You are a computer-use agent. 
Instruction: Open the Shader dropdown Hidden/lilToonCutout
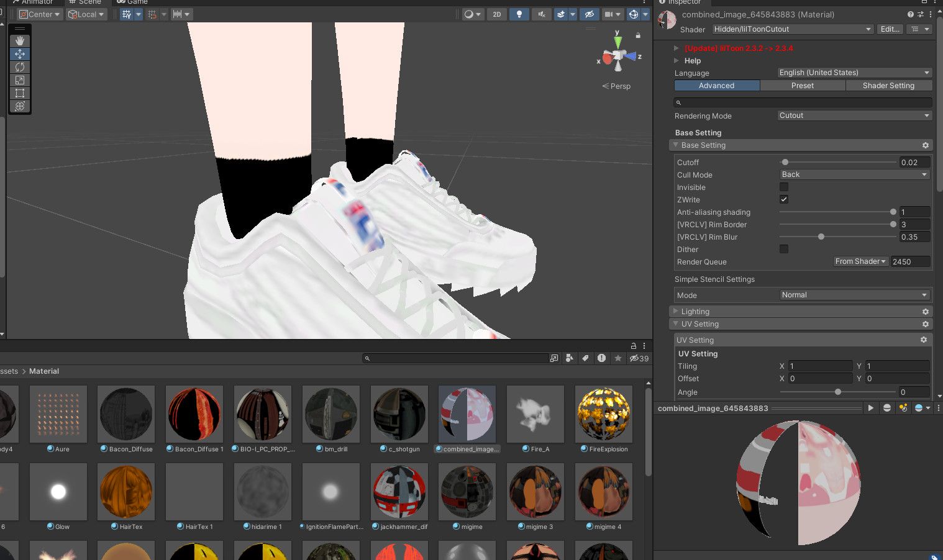(x=793, y=29)
